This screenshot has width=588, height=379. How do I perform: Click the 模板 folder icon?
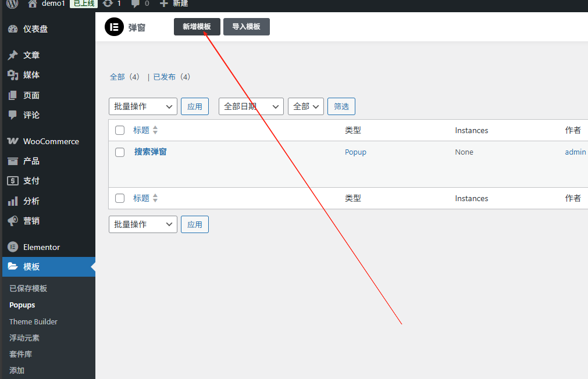(13, 266)
